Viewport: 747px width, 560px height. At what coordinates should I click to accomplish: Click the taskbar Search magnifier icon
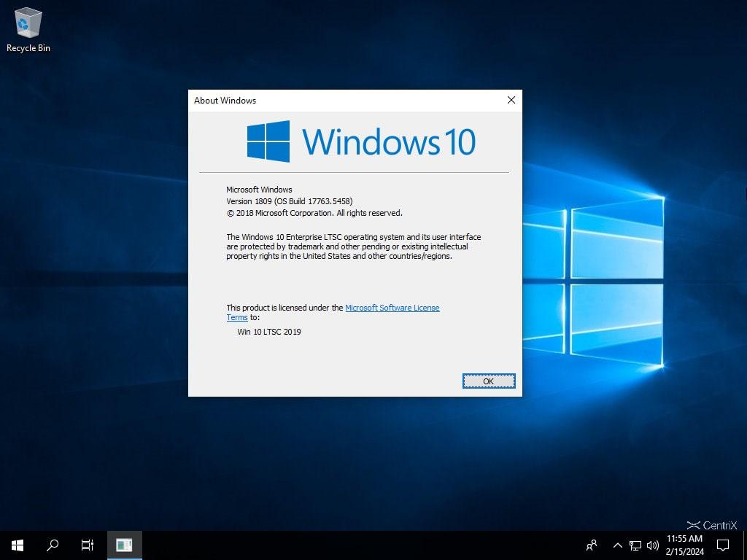(53, 545)
